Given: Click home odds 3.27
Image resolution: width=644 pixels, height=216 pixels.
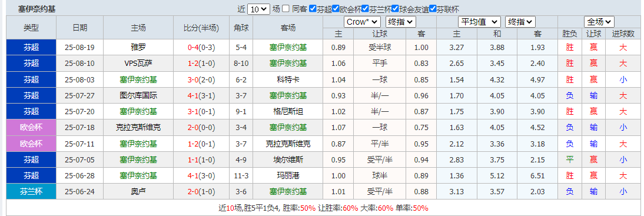Looking at the screenshot, I should pos(457,48).
